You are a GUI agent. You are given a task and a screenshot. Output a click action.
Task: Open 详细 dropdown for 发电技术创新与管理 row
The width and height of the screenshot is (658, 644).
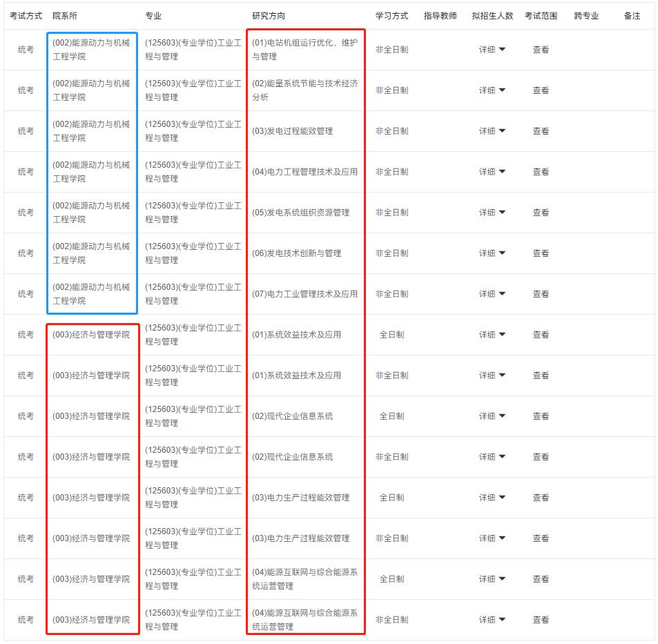pos(492,253)
